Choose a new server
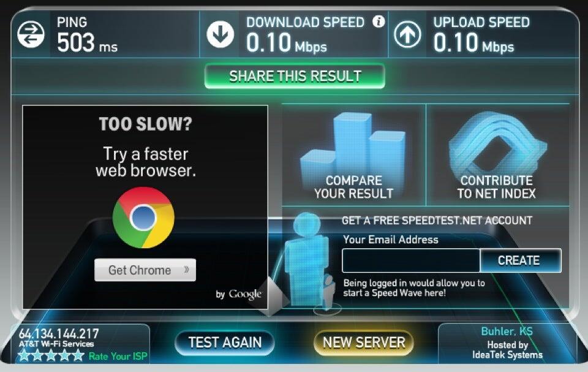 (x=364, y=343)
